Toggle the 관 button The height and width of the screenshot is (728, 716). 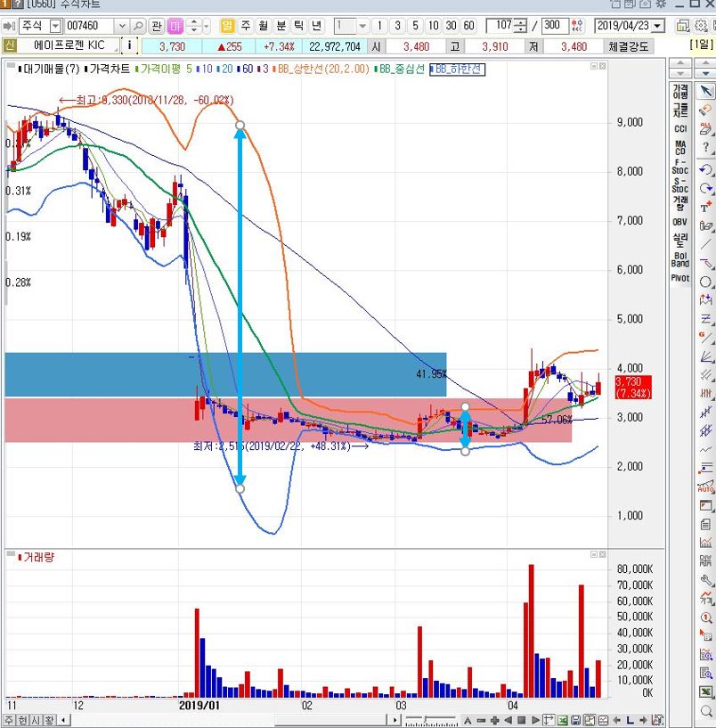coord(157,26)
